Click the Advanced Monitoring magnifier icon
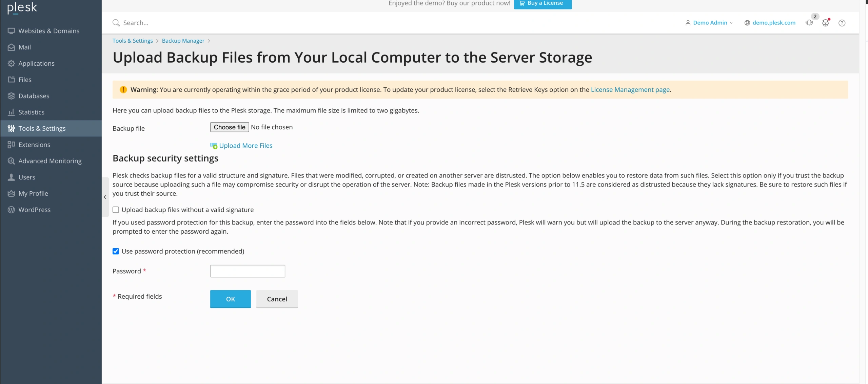The height and width of the screenshot is (384, 868). tap(11, 161)
